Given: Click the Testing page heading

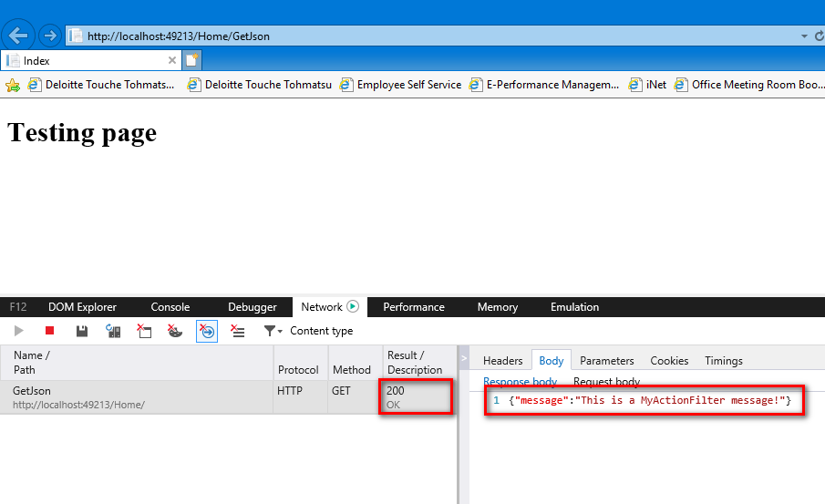Looking at the screenshot, I should tap(82, 132).
